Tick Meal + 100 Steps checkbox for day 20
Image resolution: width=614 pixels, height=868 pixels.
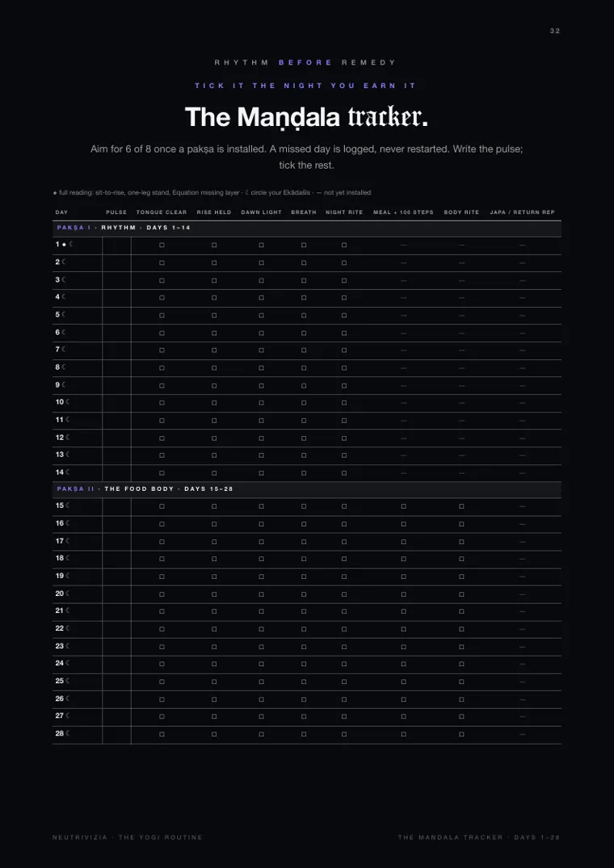tap(404, 594)
